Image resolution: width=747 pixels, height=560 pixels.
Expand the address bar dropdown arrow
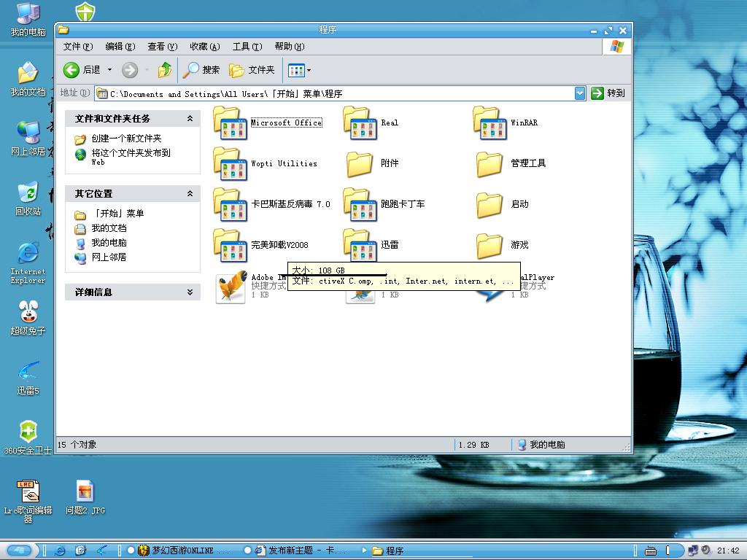click(580, 93)
